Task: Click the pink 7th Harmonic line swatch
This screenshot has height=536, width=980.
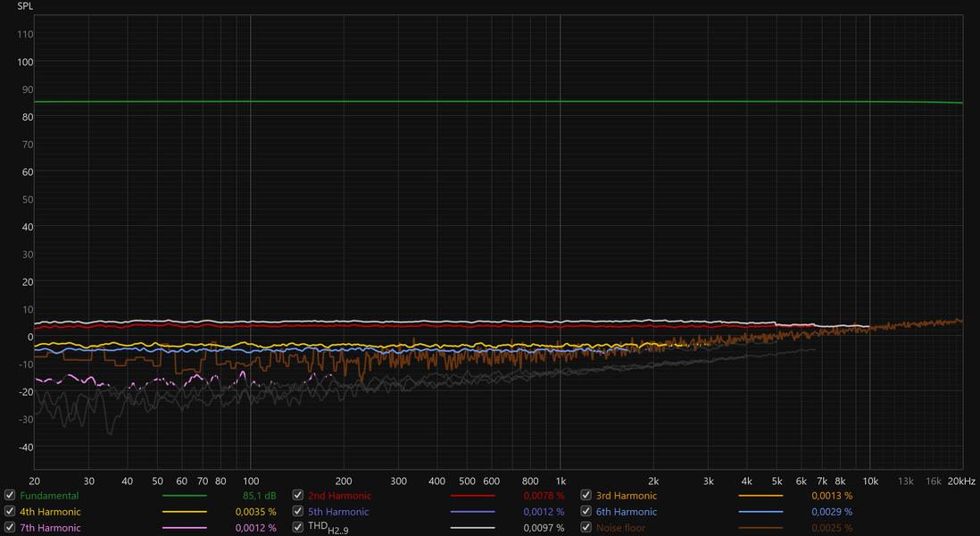Action: click(x=185, y=529)
